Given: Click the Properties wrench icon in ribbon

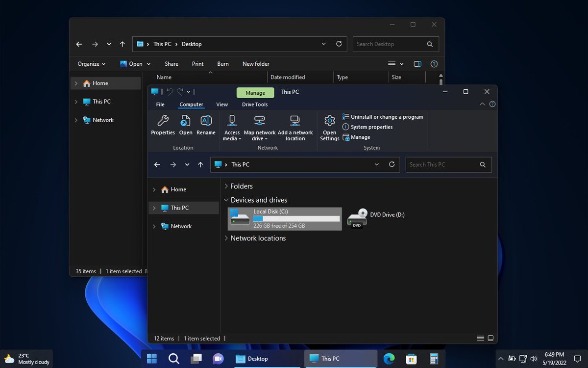Looking at the screenshot, I should point(163,121).
